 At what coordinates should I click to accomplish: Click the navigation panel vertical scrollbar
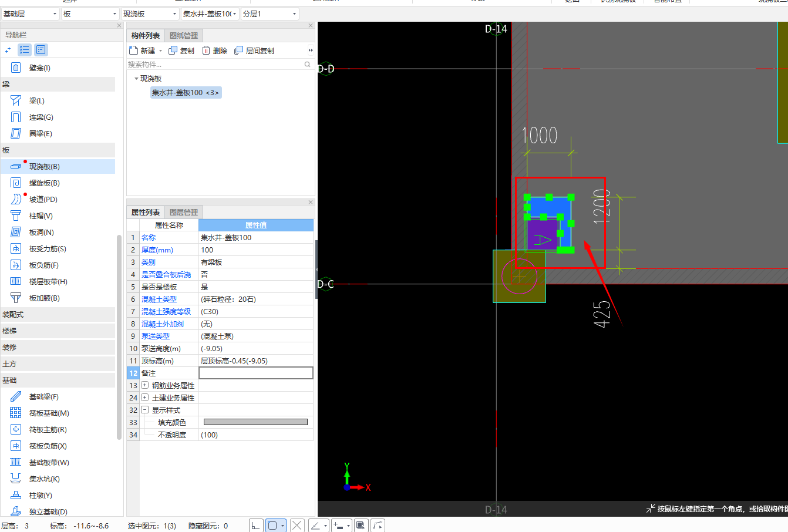119,338
